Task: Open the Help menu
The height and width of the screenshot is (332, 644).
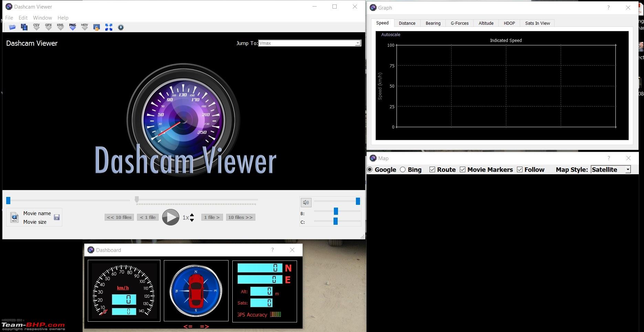Action: pos(63,18)
